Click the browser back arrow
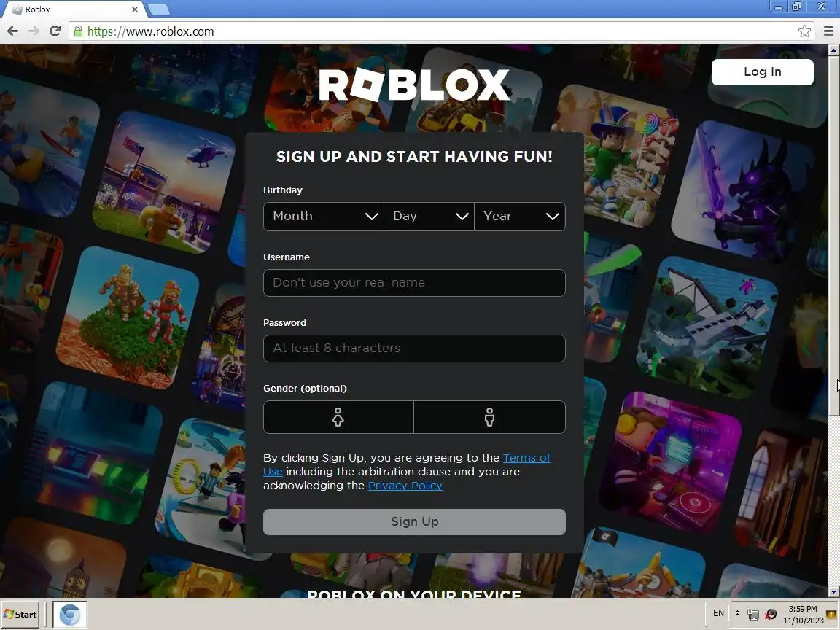The image size is (840, 630). [x=13, y=31]
